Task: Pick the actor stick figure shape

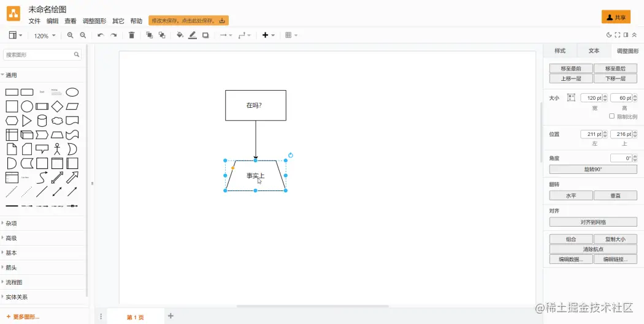Action: (57, 149)
